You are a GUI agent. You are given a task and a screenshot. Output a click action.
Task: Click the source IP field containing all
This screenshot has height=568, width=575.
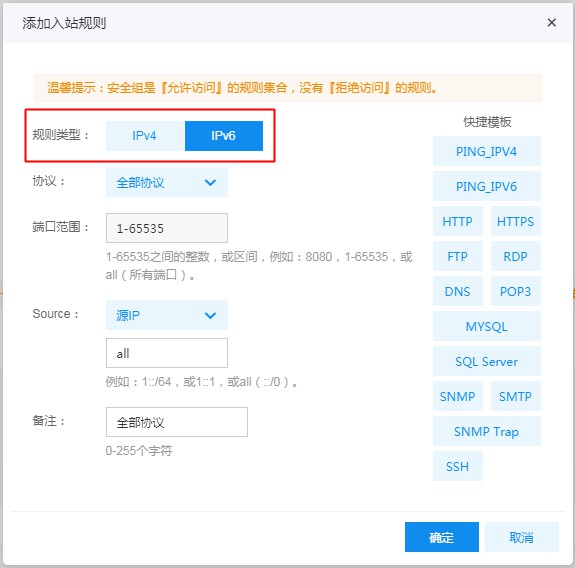pyautogui.click(x=167, y=353)
